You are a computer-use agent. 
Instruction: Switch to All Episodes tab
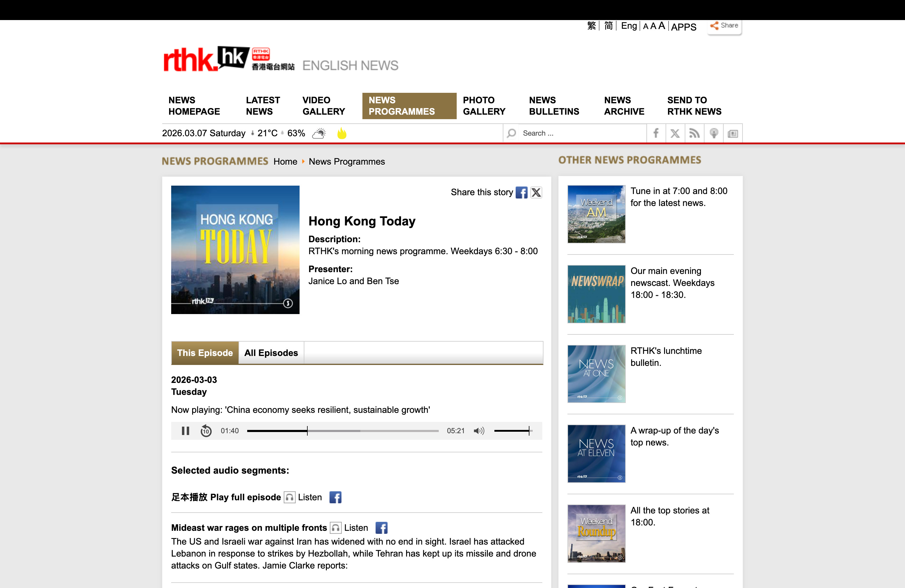(271, 353)
